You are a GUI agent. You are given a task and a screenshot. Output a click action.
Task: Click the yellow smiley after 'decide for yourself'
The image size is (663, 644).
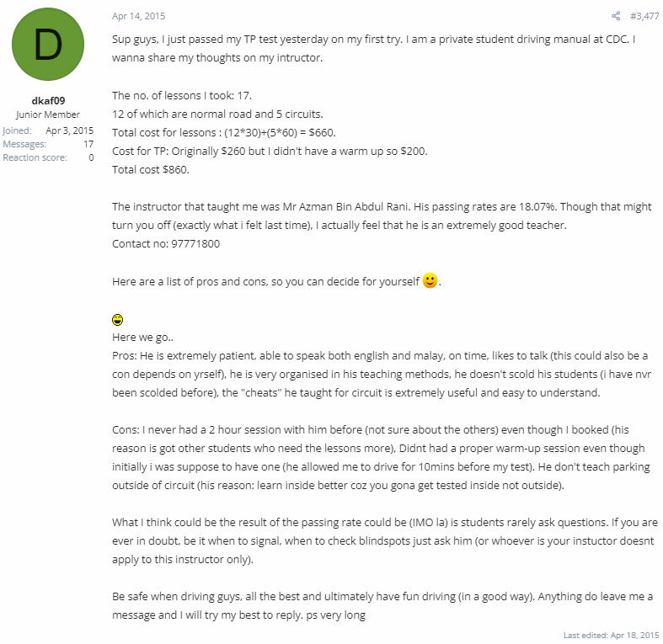430,280
